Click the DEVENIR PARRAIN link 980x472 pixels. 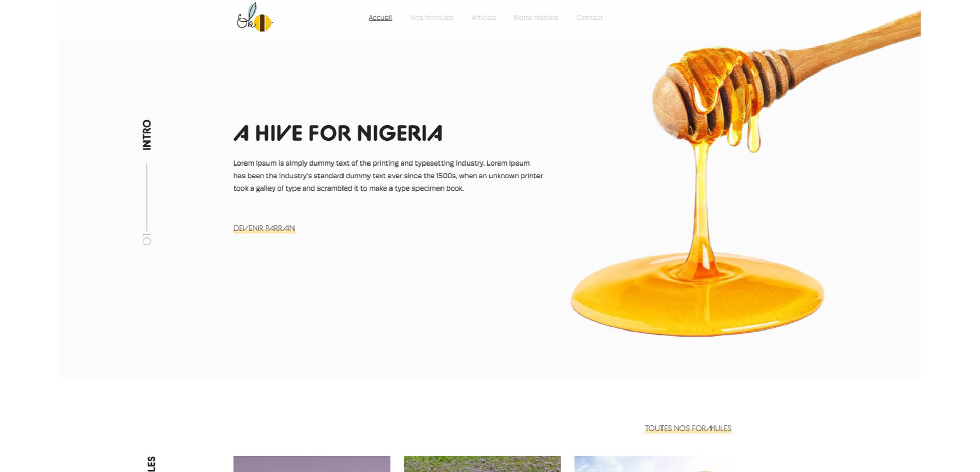click(264, 228)
